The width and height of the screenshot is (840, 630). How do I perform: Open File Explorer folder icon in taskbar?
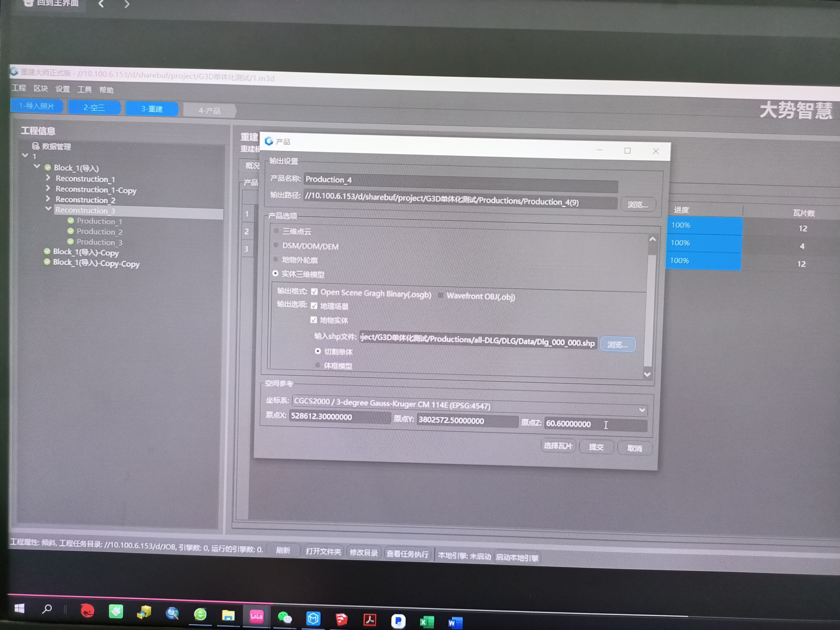(x=228, y=615)
